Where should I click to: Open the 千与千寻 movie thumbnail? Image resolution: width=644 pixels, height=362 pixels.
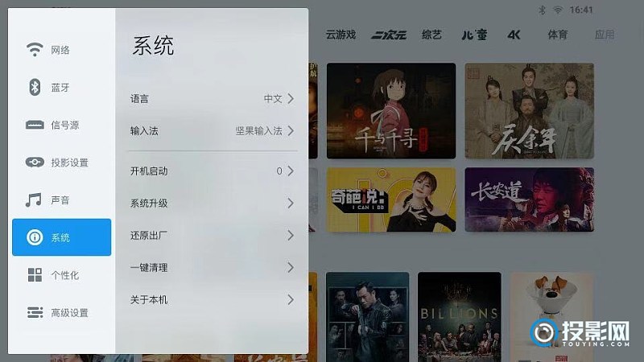[391, 111]
